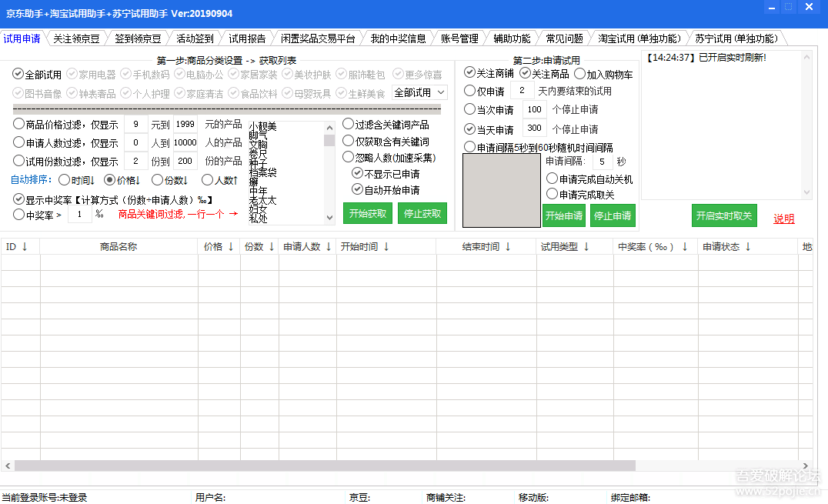Image resolution: width=828 pixels, height=504 pixels.
Task: Toggle 关注商铺 checkbox
Action: click(x=489, y=73)
